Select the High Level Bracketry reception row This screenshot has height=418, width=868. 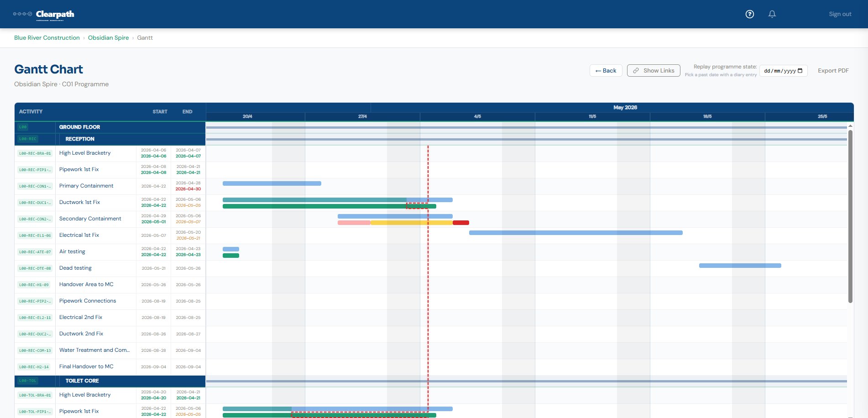coord(110,153)
